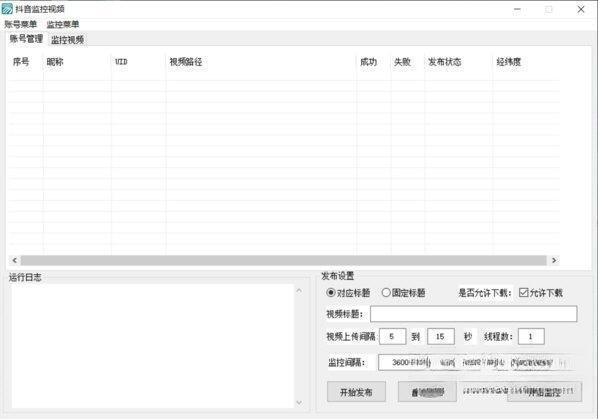The image size is (598, 419).
Task: Click the 开始监控 button
Action: tap(545, 392)
